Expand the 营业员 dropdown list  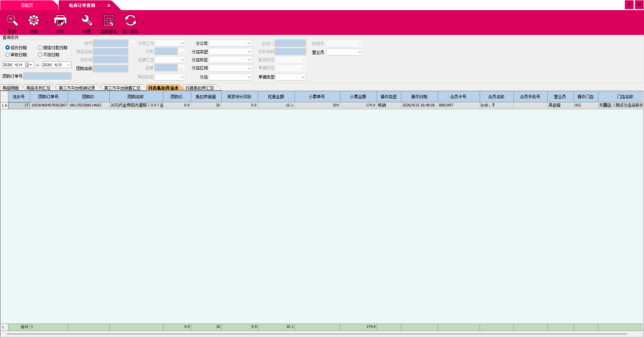click(360, 52)
